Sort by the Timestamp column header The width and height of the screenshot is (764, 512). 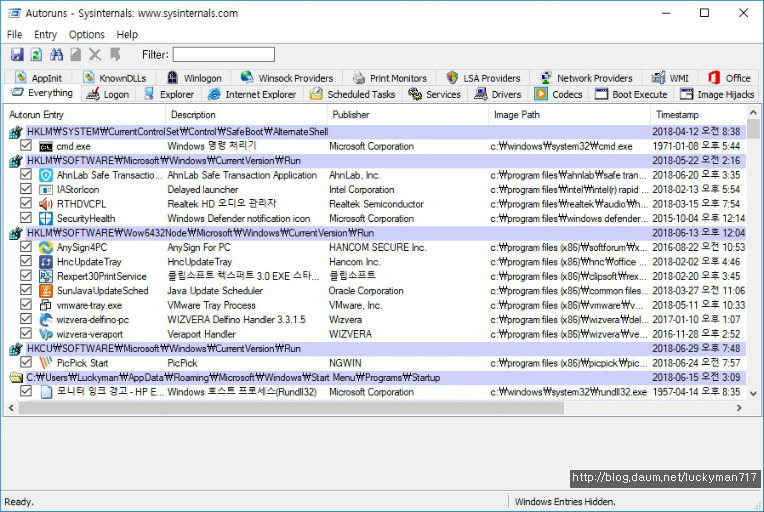coord(699,115)
